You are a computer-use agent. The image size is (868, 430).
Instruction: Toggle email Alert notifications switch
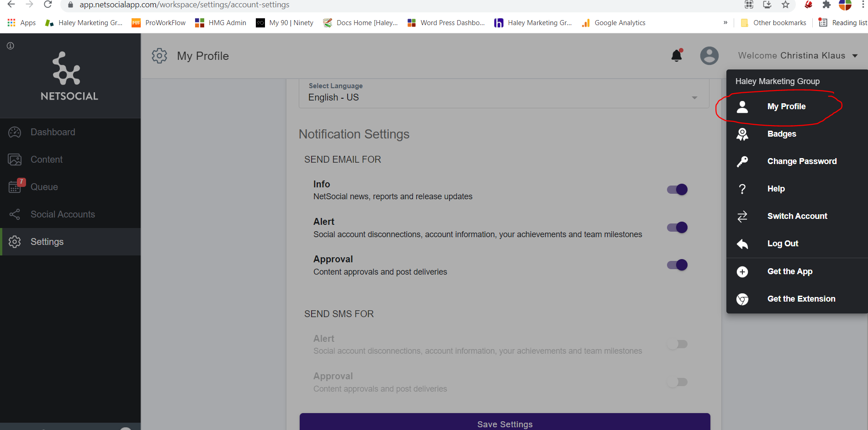pos(677,228)
